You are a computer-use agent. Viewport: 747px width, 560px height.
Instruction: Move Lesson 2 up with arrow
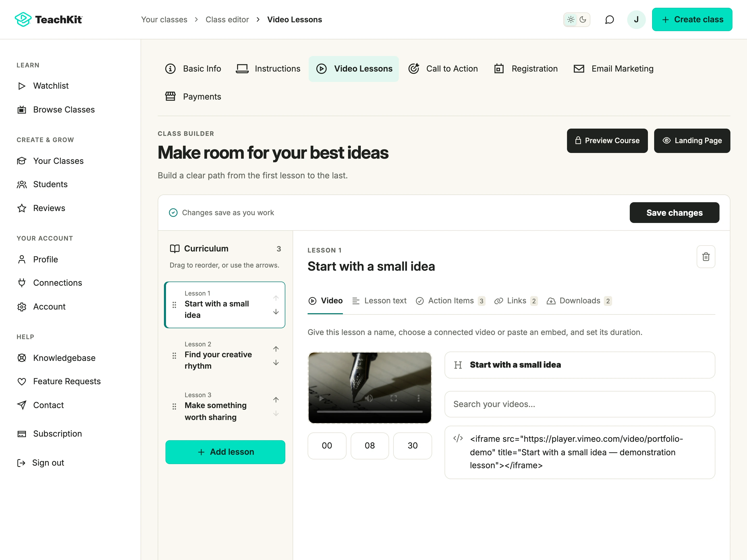[x=276, y=349]
